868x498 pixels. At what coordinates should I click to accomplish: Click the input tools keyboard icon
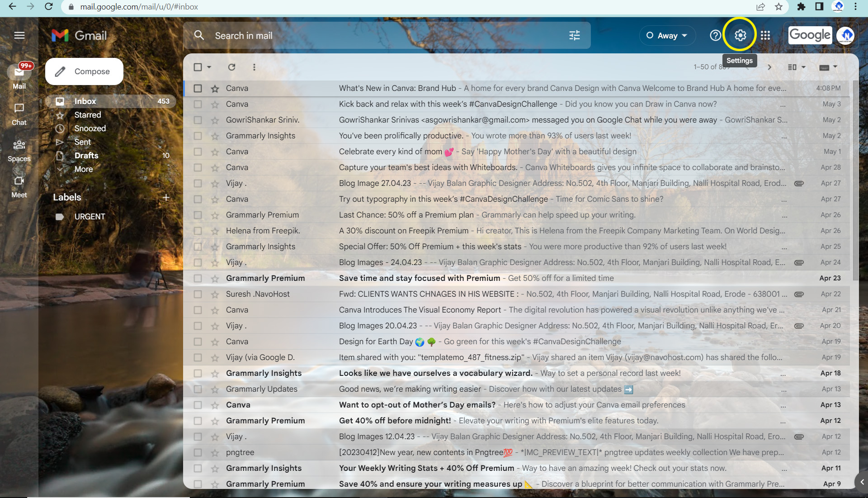click(824, 67)
